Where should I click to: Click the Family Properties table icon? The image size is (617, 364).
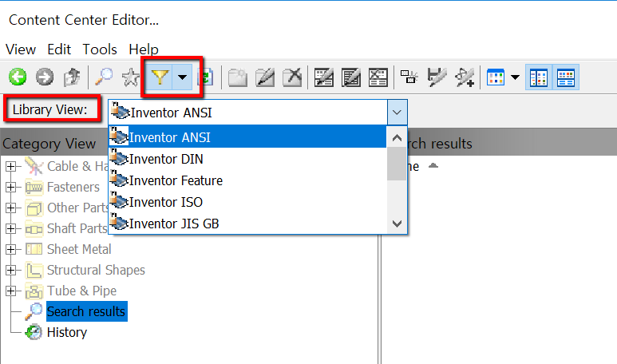point(324,77)
